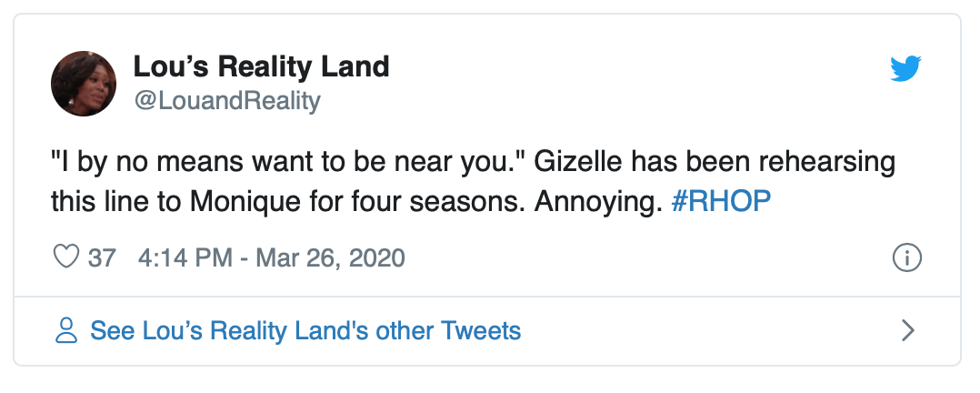Like the tweet with the heart icon
The image size is (980, 393).
pos(66,257)
